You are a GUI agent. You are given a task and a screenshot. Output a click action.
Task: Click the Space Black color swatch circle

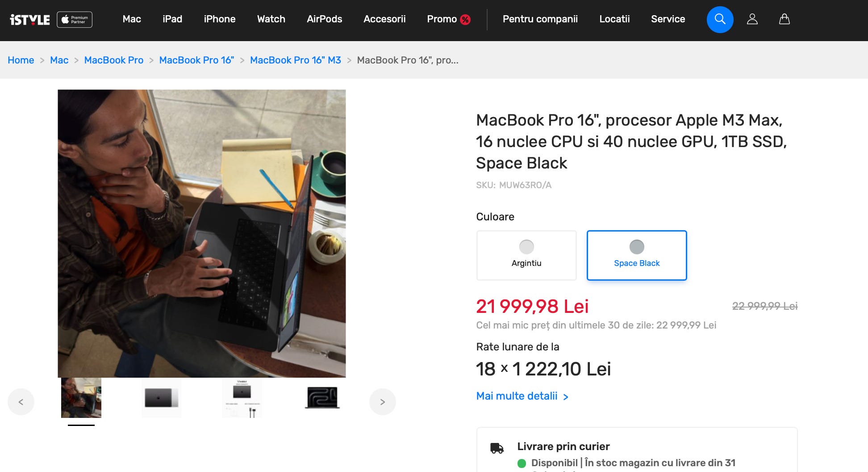[637, 247]
